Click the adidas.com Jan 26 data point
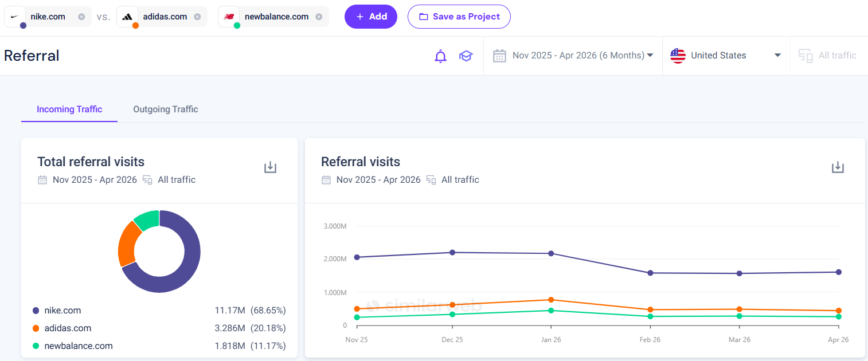Viewport: 868px width, 361px height. (551, 300)
